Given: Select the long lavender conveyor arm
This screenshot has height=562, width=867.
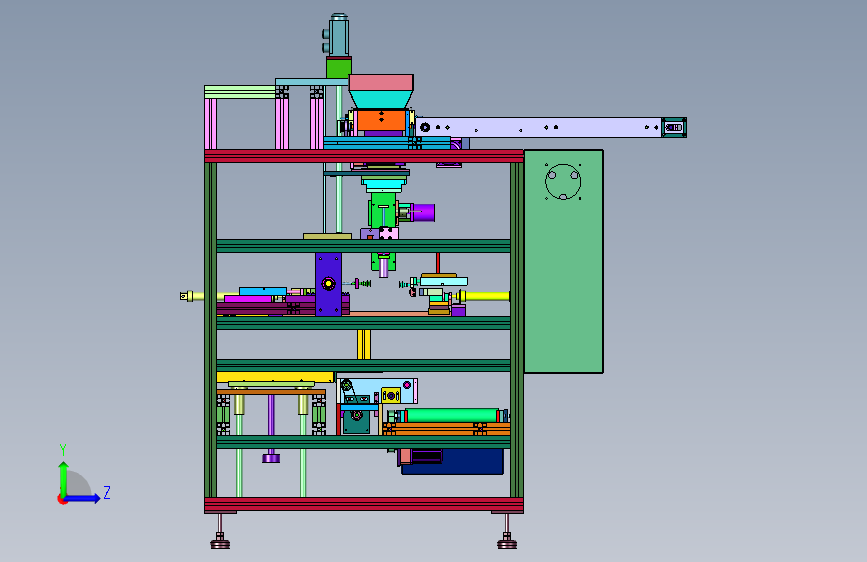Looking at the screenshot, I should pyautogui.click(x=539, y=127).
